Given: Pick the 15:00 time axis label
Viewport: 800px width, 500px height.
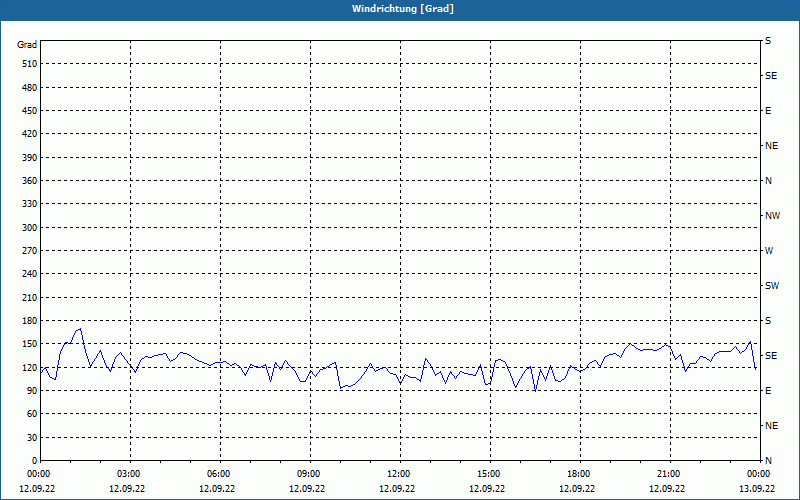Looking at the screenshot, I should (489, 474).
